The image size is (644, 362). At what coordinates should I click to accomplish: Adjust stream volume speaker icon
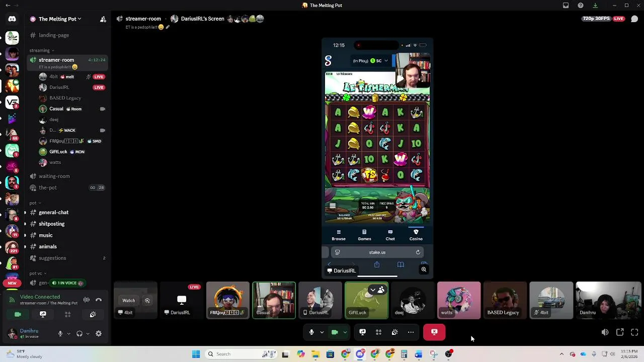click(605, 332)
